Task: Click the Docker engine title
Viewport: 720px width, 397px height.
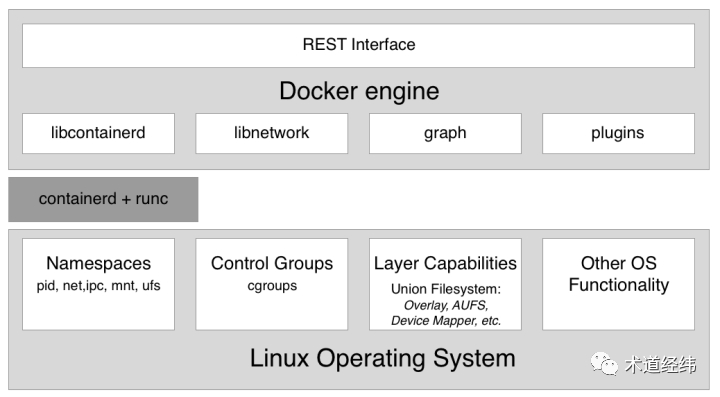Action: 359,91
